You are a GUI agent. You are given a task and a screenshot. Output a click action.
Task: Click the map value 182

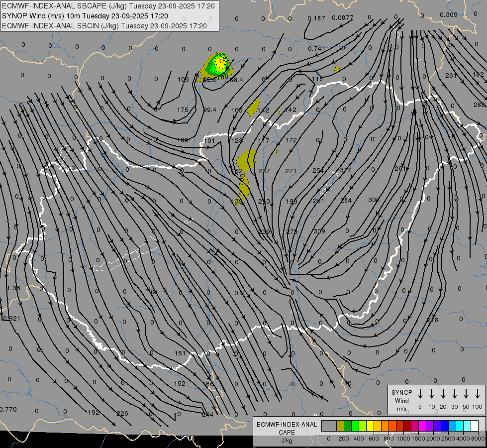point(478,74)
